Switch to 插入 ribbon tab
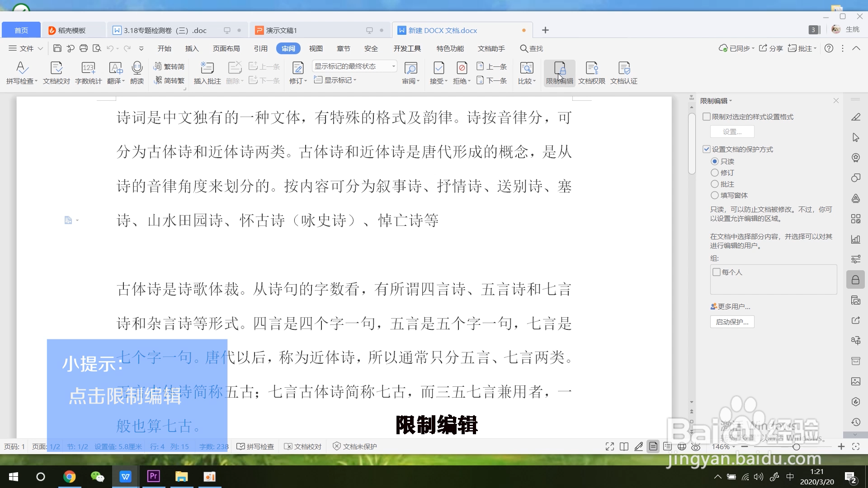Image resolution: width=868 pixels, height=488 pixels. point(192,48)
